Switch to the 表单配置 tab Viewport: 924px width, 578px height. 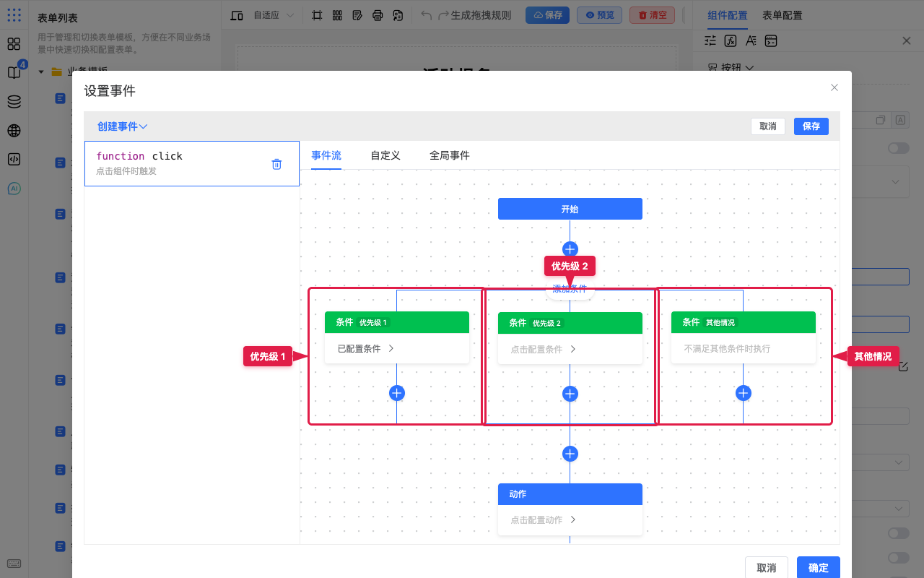[x=783, y=15]
